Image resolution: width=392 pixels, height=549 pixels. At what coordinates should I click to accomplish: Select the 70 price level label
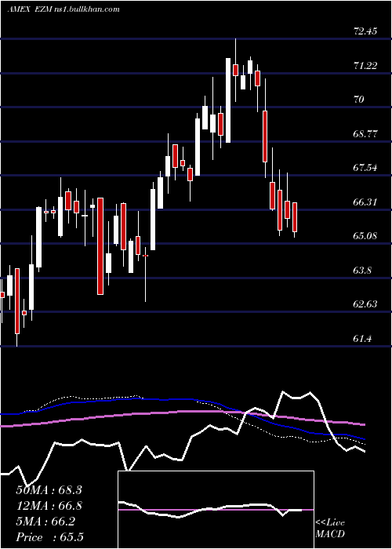(359, 100)
